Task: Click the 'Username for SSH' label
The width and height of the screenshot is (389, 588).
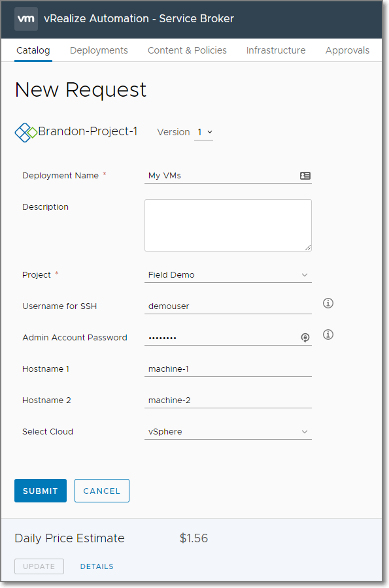Action: (59, 306)
